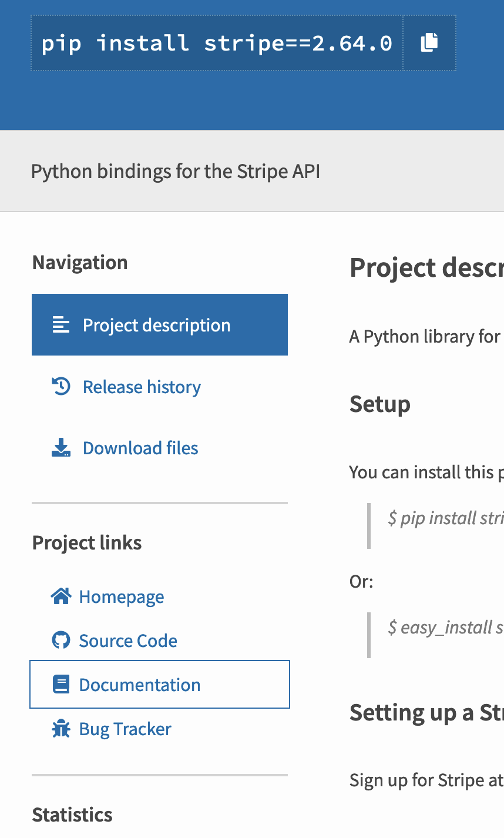Click the '$ pip install' code snippet under Setup
504x838 pixels.
(445, 518)
